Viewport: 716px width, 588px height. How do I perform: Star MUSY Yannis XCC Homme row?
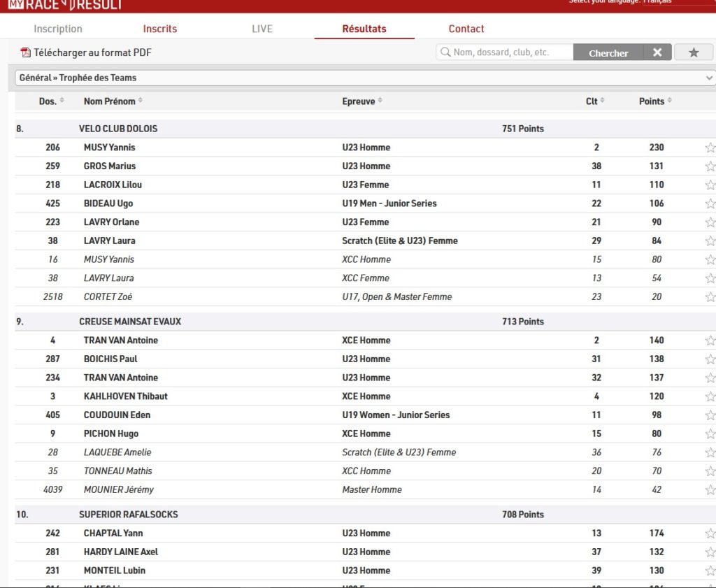pyautogui.click(x=710, y=260)
